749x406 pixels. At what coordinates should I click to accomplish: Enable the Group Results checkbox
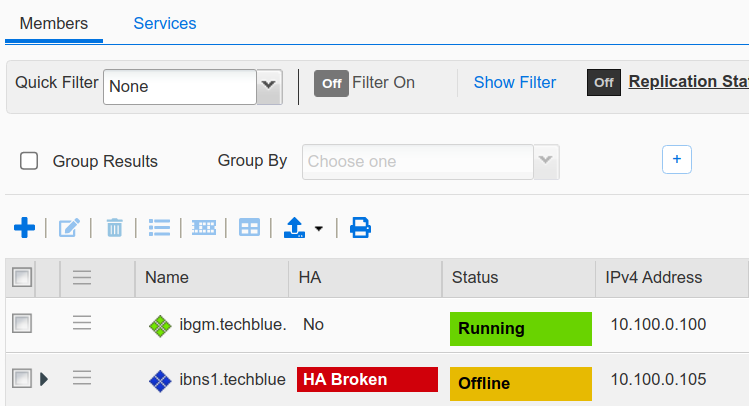[30, 161]
